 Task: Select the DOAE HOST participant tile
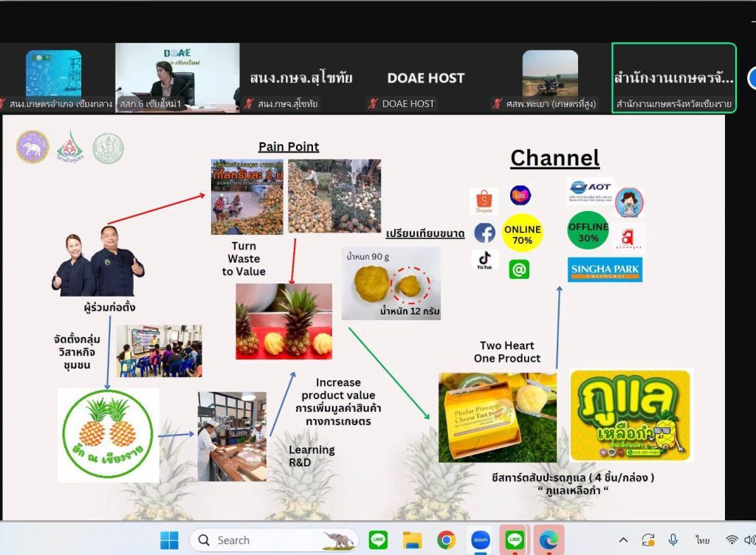point(426,77)
